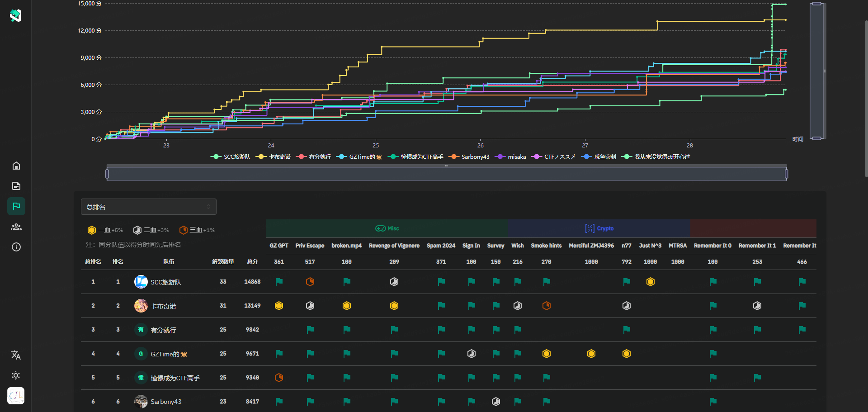Toggle SCC旅游队 series in chart legend

pyautogui.click(x=231, y=157)
